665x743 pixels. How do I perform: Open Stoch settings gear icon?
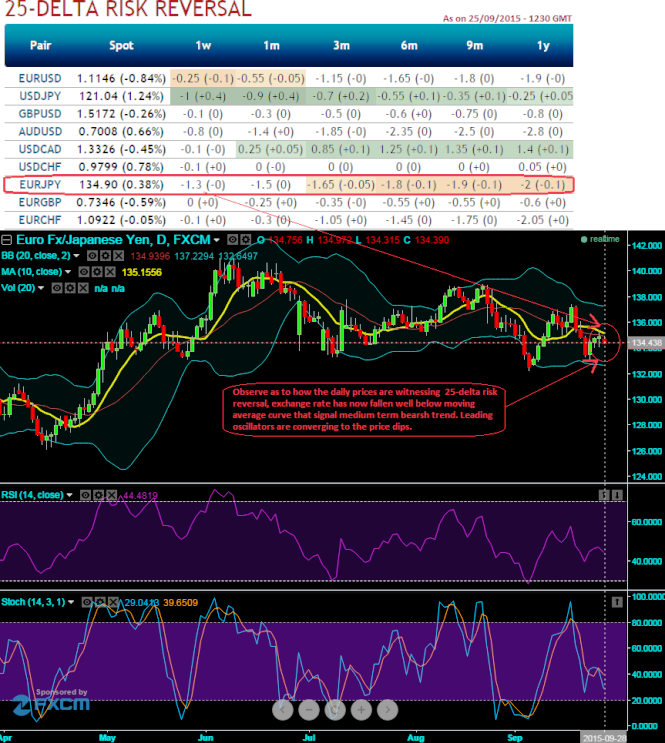100,602
